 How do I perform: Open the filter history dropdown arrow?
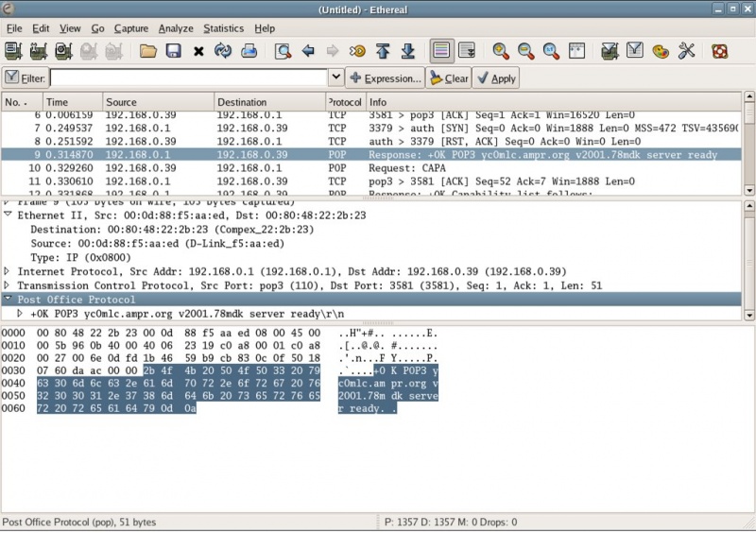tap(335, 78)
